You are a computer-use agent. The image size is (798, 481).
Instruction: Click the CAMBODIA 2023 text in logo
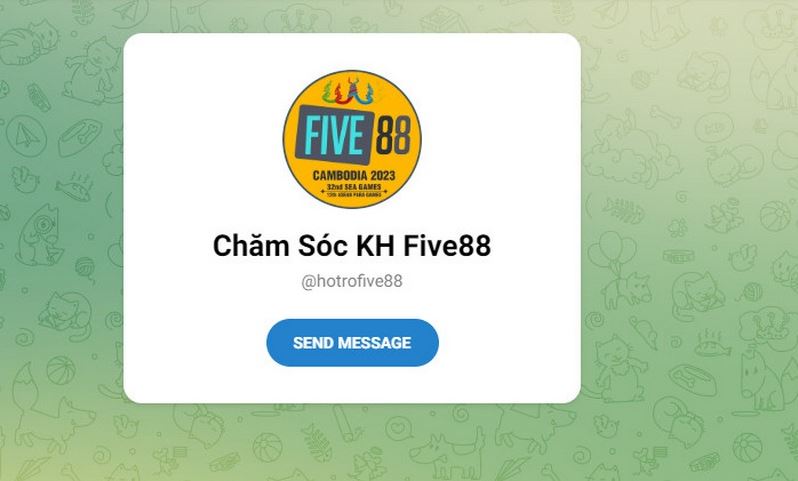pyautogui.click(x=354, y=176)
